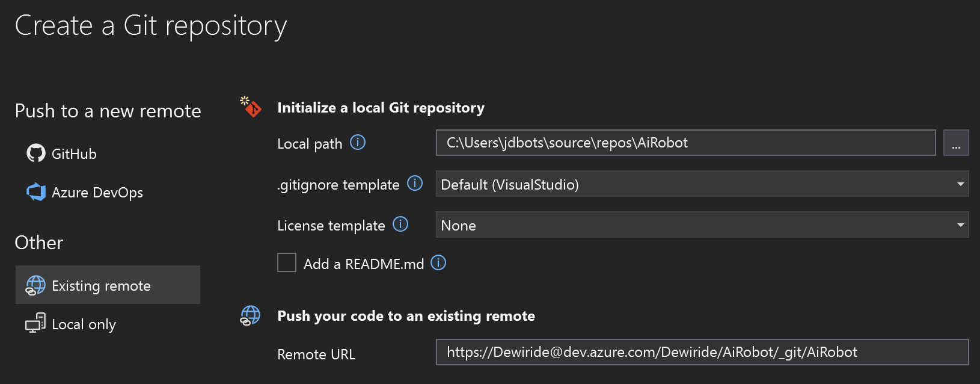Click the Local path text field
The width and height of the screenshot is (980, 384).
686,143
